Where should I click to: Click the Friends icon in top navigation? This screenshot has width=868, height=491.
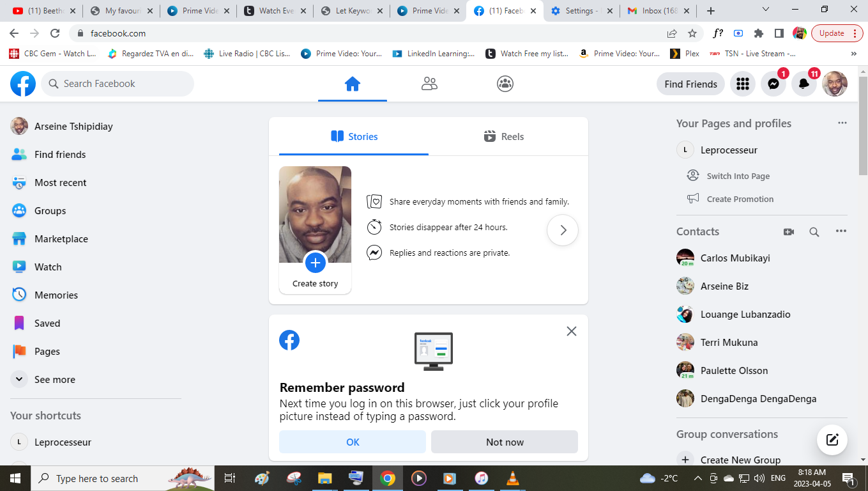point(429,84)
